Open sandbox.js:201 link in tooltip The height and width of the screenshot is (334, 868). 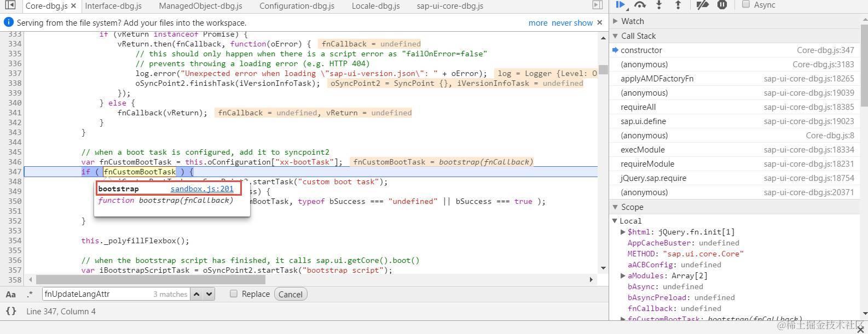point(202,189)
